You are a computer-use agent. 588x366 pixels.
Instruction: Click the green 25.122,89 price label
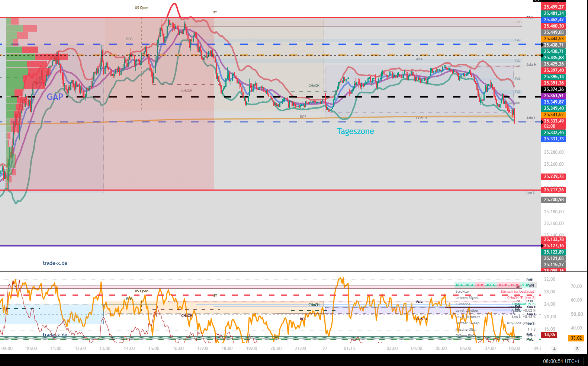point(554,252)
